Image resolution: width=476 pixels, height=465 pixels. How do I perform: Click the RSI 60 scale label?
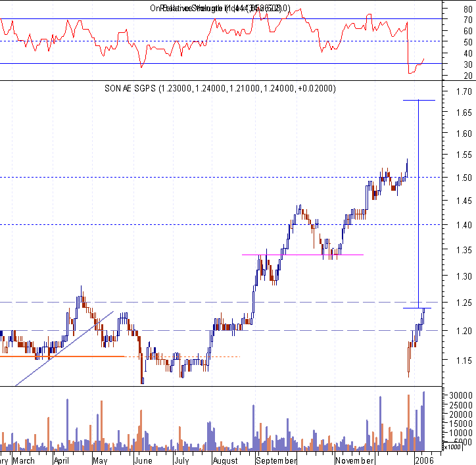(x=468, y=31)
